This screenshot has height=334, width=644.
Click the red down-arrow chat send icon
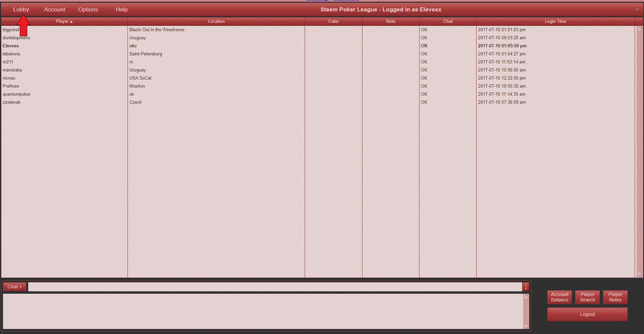(526, 287)
